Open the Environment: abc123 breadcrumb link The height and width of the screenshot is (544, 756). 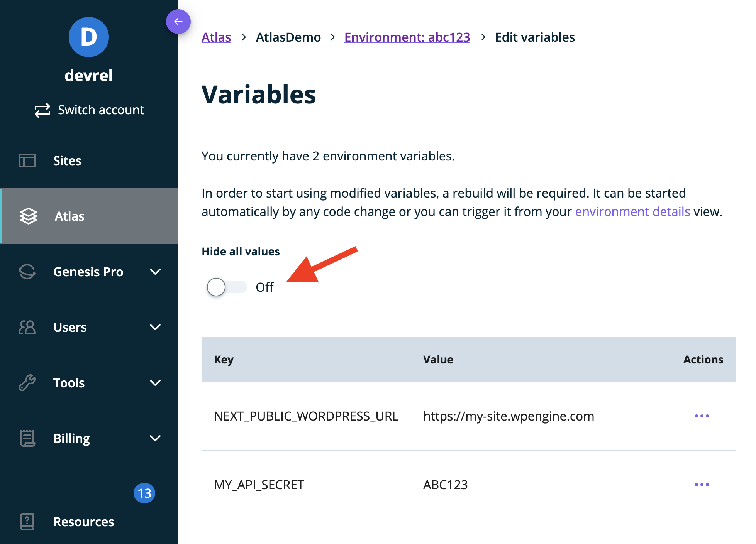(x=407, y=37)
